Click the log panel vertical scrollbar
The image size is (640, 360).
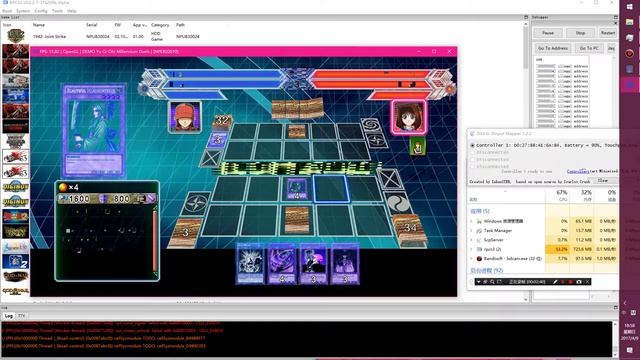click(615, 339)
